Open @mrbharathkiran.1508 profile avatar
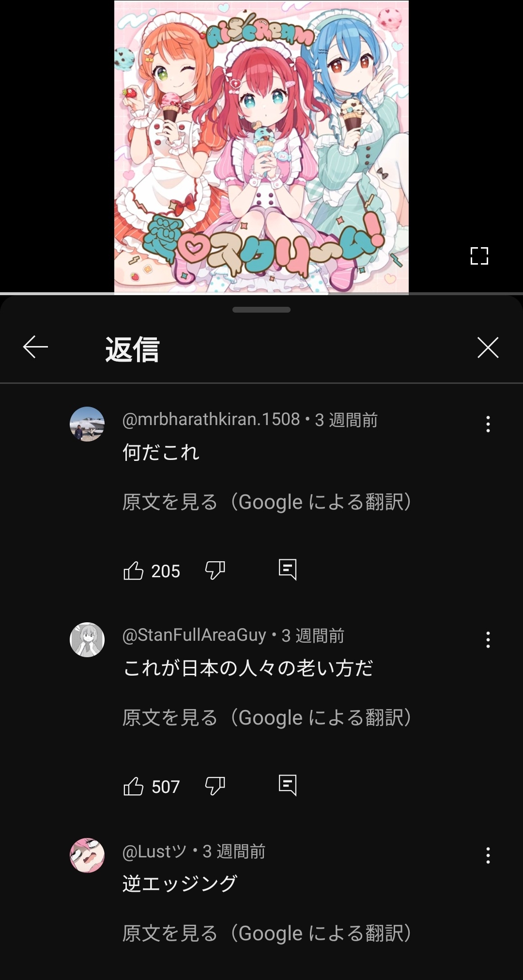The width and height of the screenshot is (523, 980). (x=87, y=424)
